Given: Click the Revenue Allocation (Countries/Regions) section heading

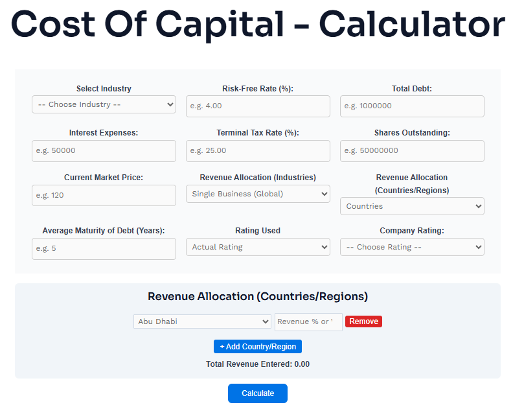Looking at the screenshot, I should click(258, 297).
